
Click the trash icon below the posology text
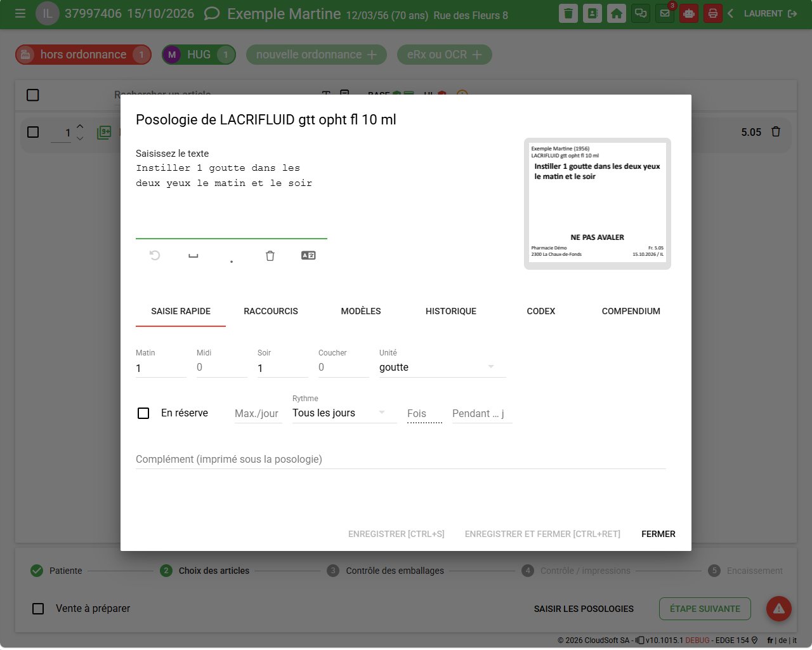coord(270,256)
